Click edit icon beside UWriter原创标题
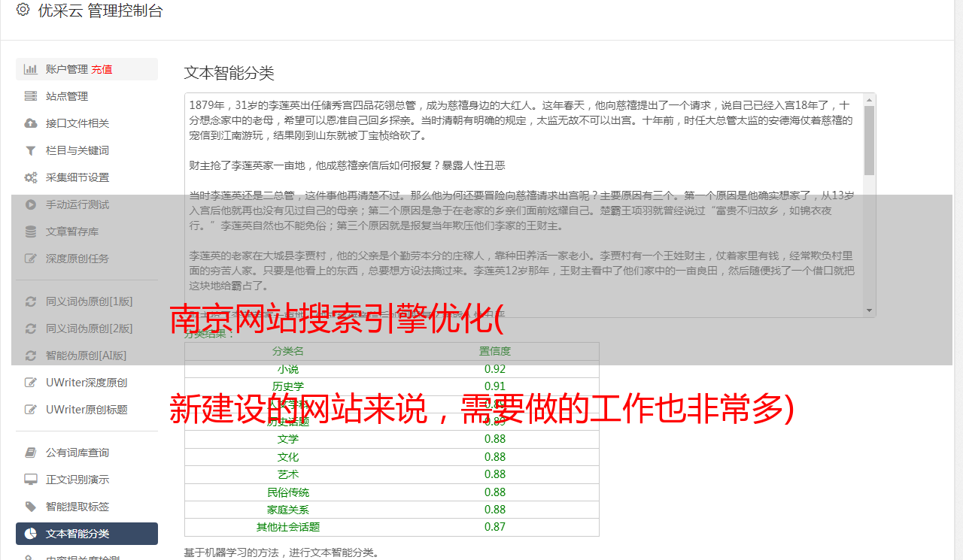 [x=31, y=410]
